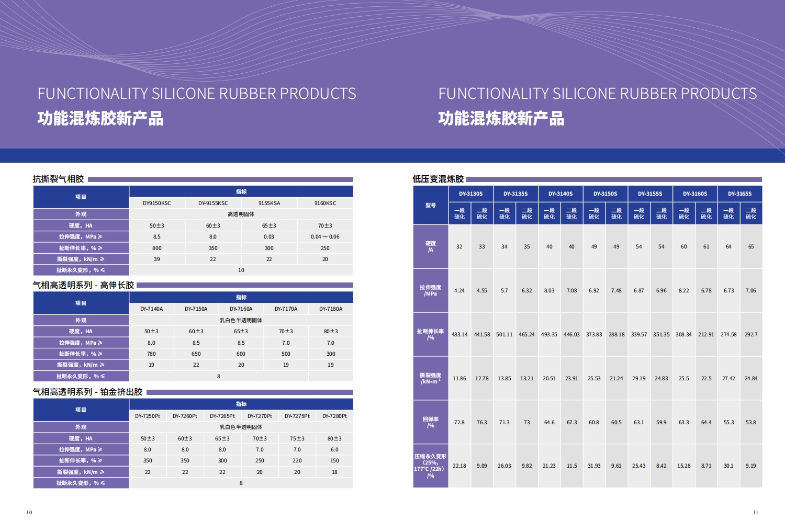Click the DY-7275Pt column header

click(x=297, y=416)
